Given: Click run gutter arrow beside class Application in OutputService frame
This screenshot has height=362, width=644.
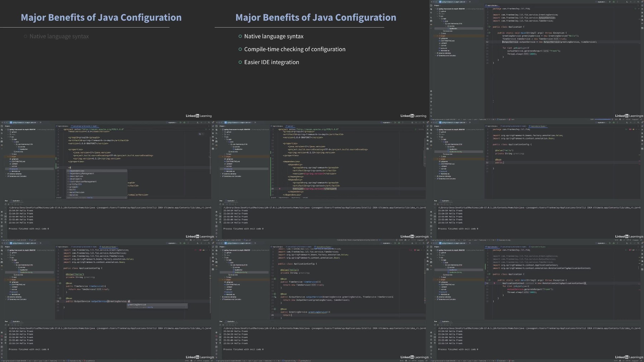Looking at the screenshot, I should 489,27.
